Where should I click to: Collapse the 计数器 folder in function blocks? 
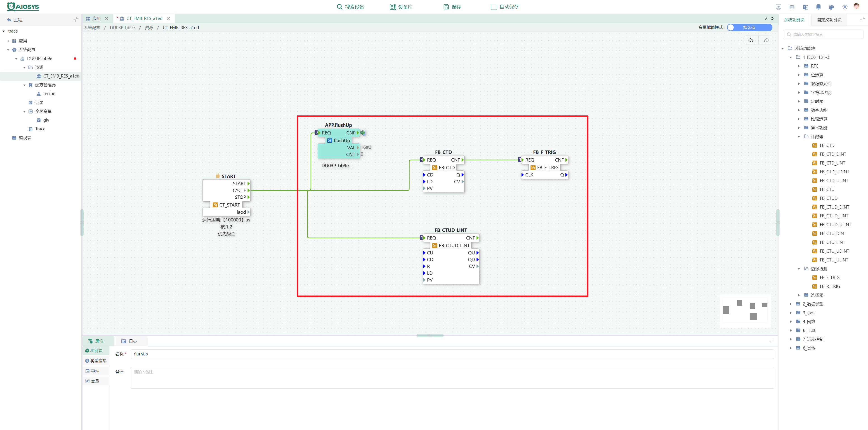point(799,137)
